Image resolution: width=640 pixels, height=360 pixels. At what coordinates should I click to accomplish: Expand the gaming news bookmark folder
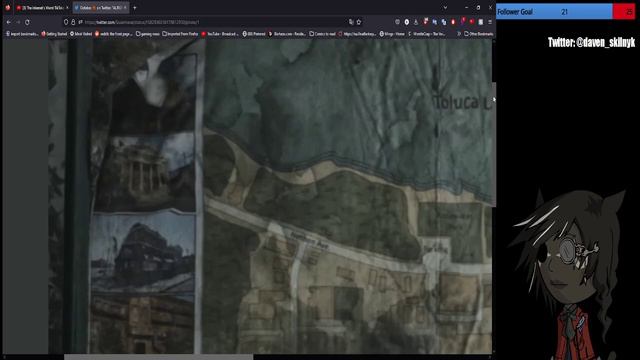click(147, 34)
